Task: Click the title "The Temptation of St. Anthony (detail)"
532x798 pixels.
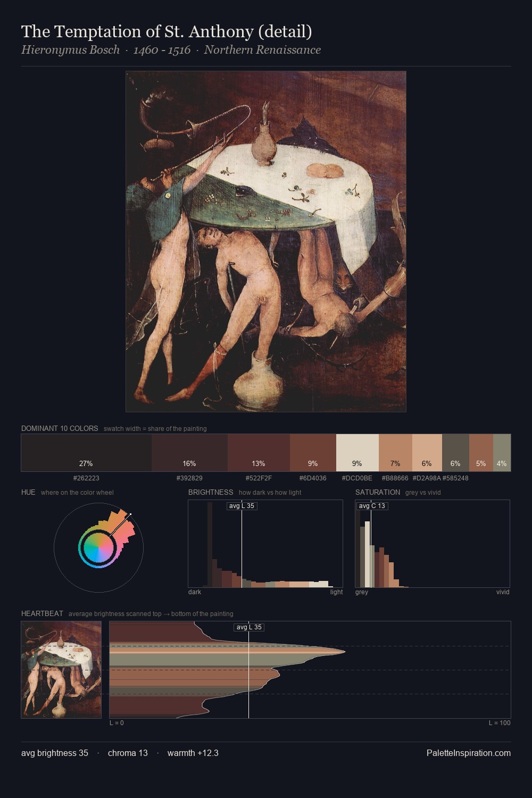Action: click(167, 32)
